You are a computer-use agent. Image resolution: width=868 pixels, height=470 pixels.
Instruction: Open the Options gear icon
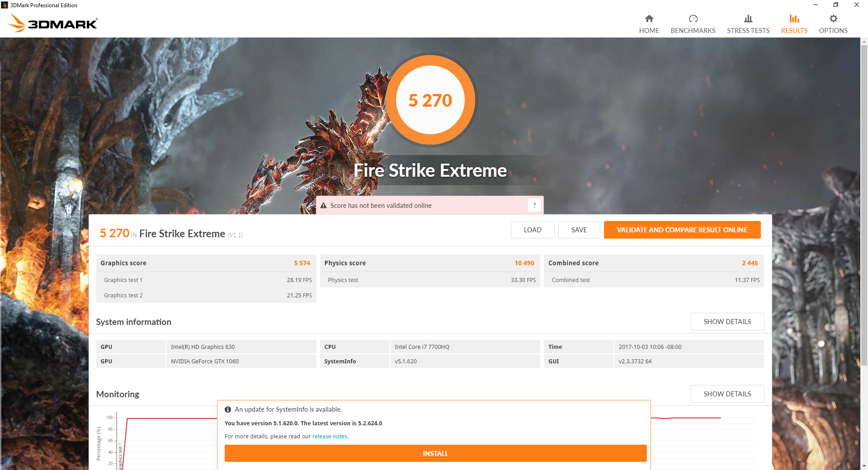point(833,19)
